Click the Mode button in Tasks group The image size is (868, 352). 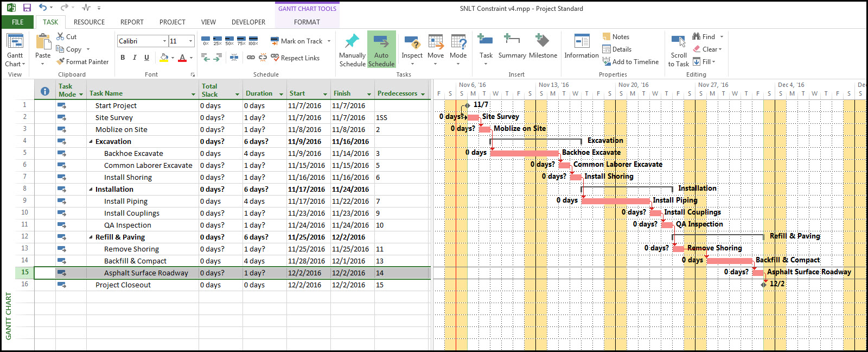458,50
